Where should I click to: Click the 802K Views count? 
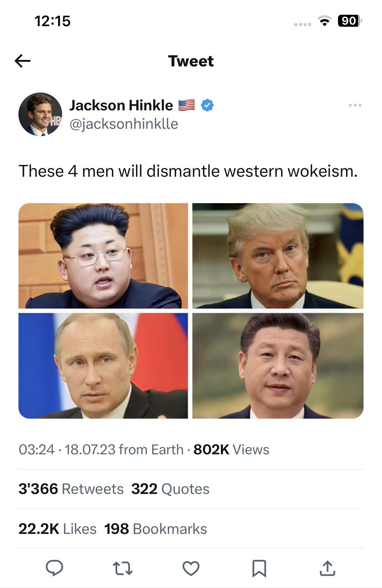pos(231,449)
